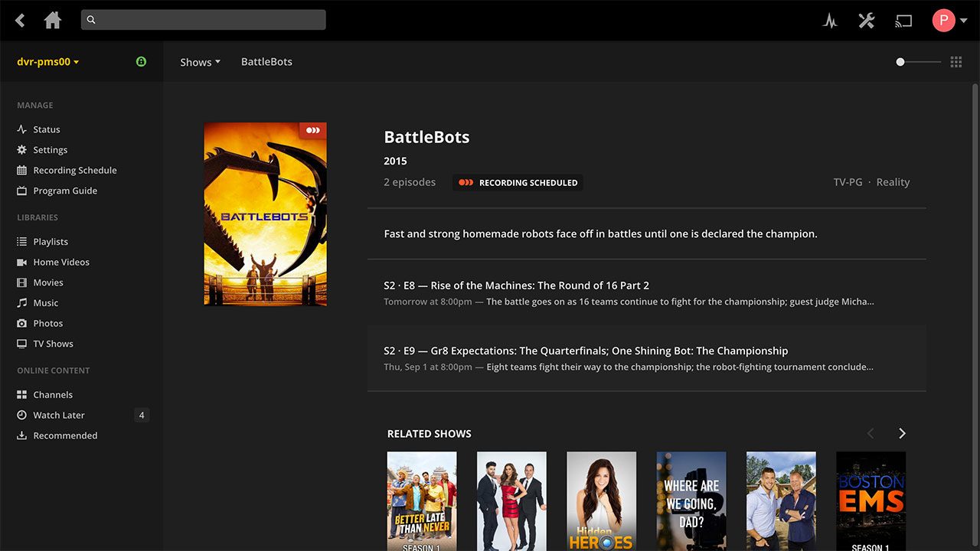
Task: Open Better Late Than Never thumbnail
Action: pyautogui.click(x=422, y=501)
